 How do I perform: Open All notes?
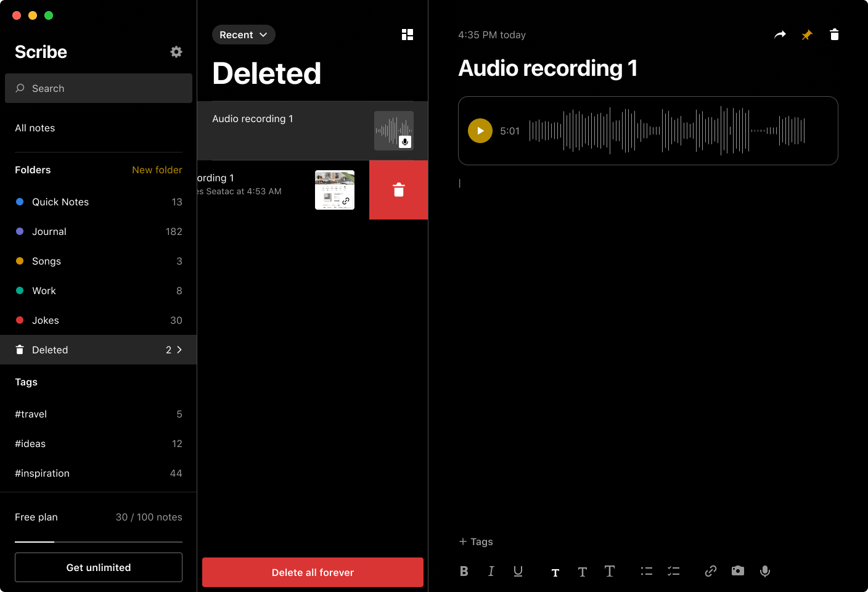35,128
